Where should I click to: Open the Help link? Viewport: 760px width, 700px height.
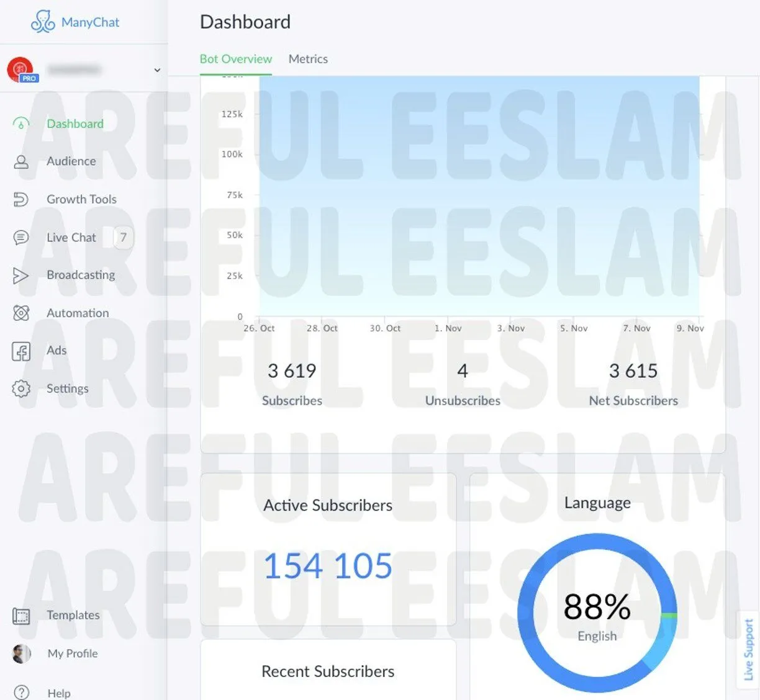coord(59,693)
